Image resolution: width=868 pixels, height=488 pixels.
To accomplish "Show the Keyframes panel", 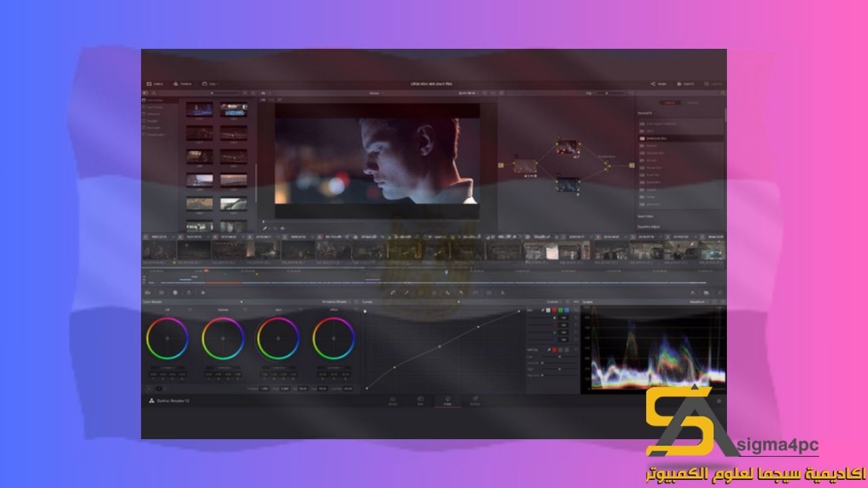I will point(692,292).
